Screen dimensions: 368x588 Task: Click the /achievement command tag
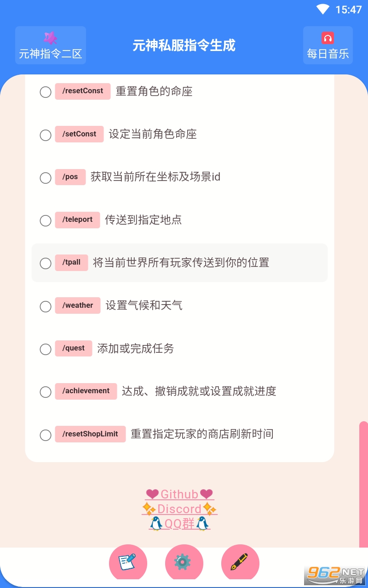click(86, 391)
